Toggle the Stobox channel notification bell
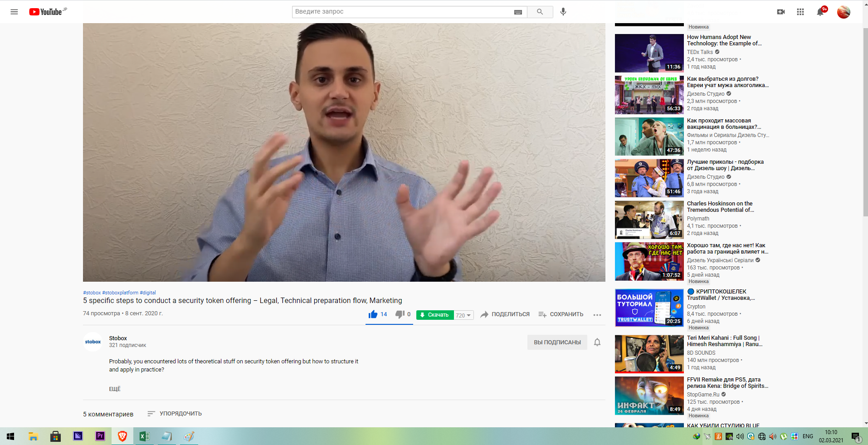Screen dimensions: 868x445 pos(597,342)
